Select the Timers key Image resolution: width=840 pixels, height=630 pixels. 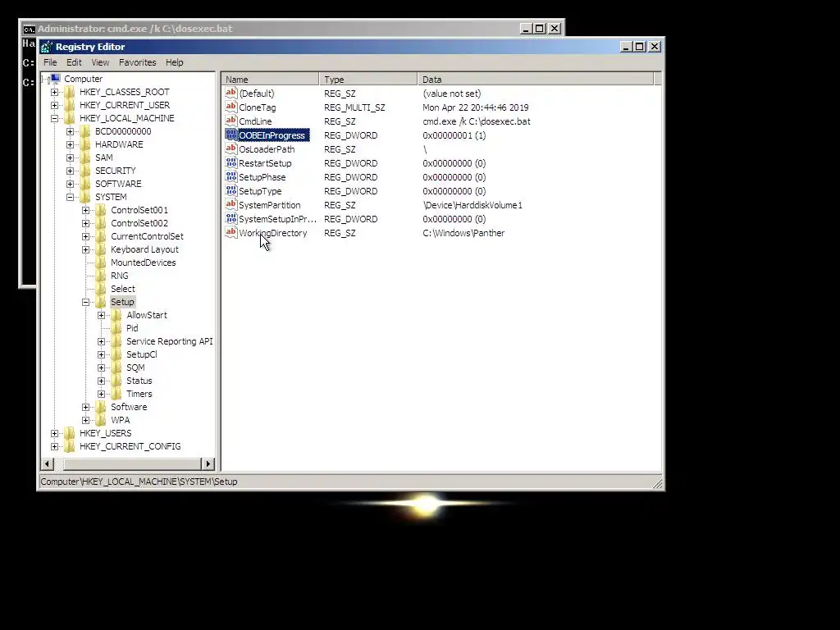coord(139,394)
